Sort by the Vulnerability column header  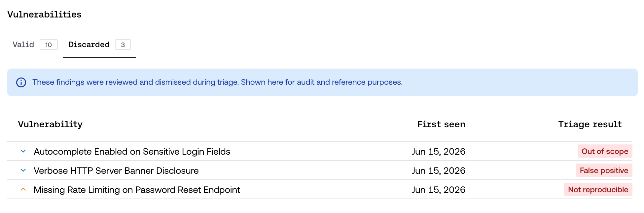(x=50, y=124)
